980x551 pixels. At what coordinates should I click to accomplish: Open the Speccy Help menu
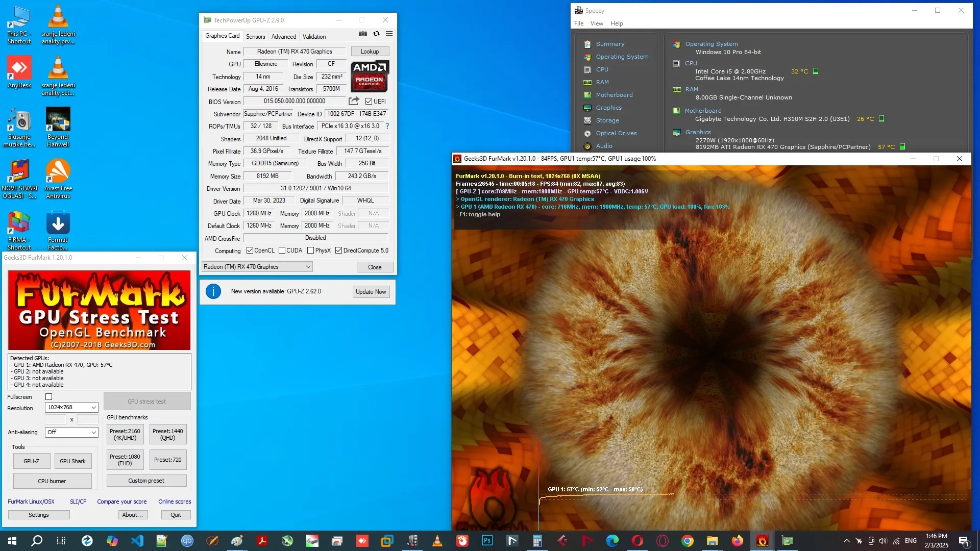[x=617, y=23]
